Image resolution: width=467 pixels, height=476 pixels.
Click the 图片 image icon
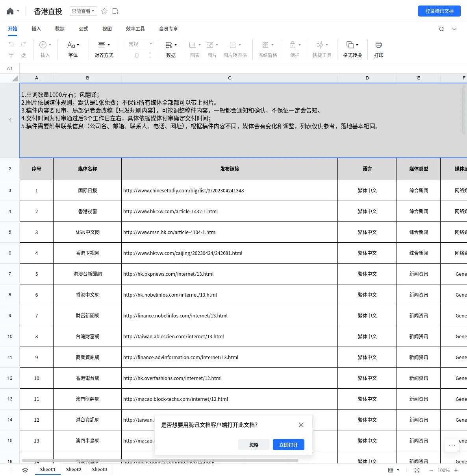[x=210, y=45]
